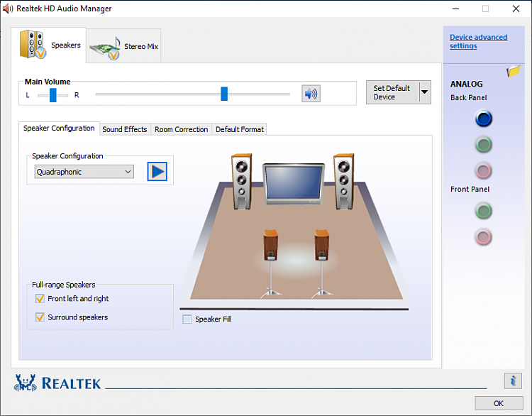
Task: Toggle Front left and right checkbox
Action: tap(40, 298)
